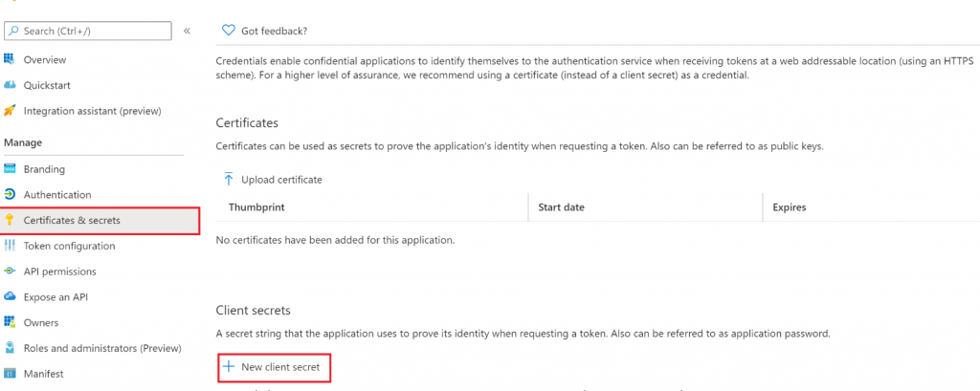
Task: Click the API permissions icon
Action: (x=10, y=272)
